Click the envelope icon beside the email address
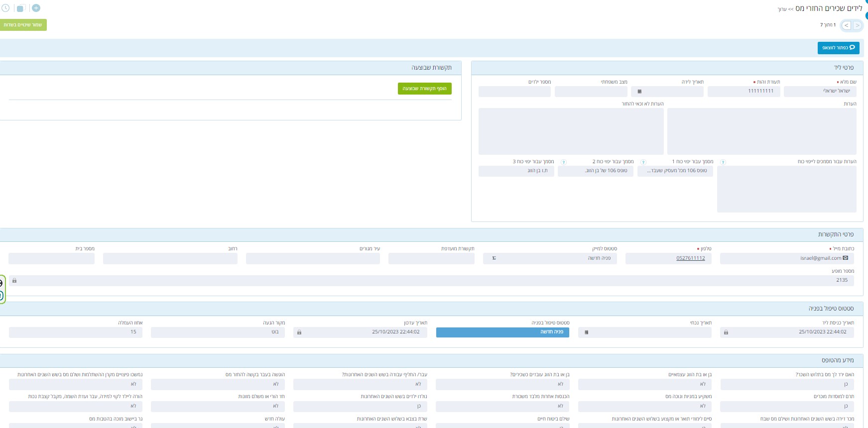 (x=846, y=258)
